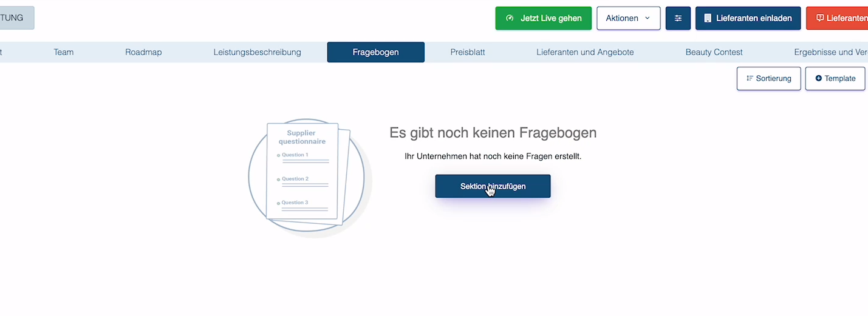Click the building icon on Lieferanten einladen
The image size is (868, 316).
pos(708,18)
